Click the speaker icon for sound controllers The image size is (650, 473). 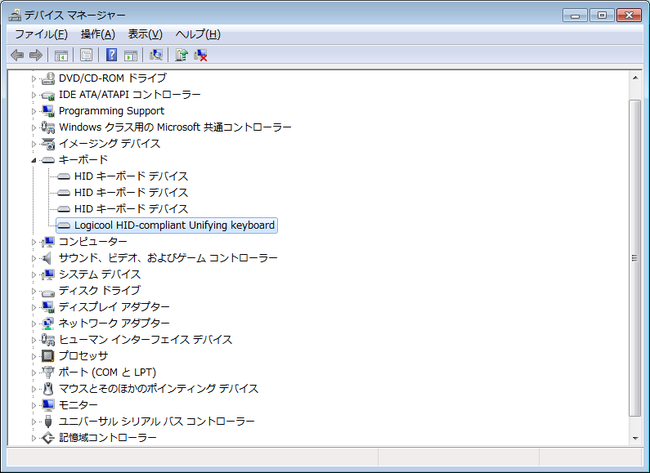tap(47, 258)
